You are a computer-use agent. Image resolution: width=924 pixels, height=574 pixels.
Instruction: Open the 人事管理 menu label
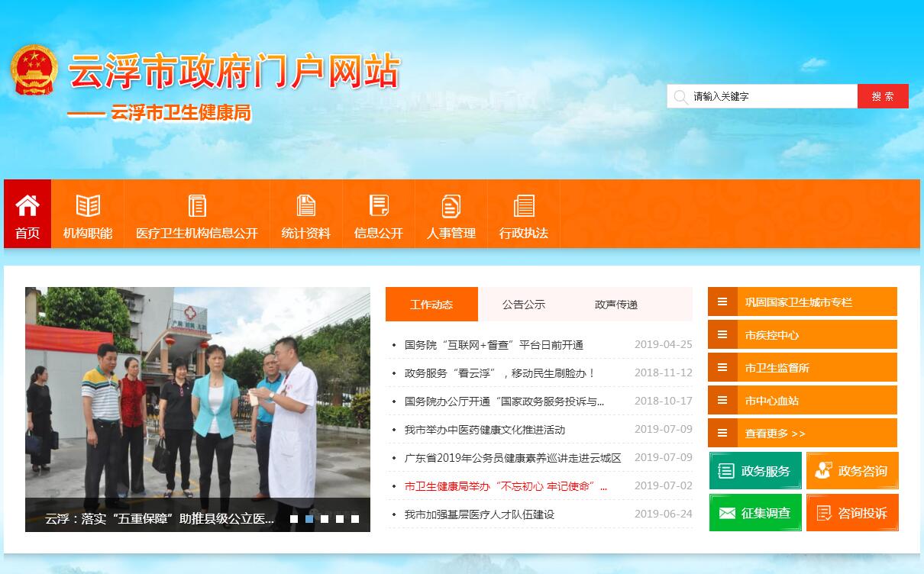tap(451, 233)
